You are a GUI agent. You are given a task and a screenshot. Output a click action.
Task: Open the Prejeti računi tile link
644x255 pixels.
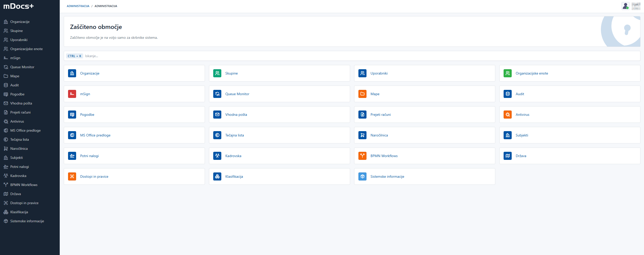tap(380, 115)
